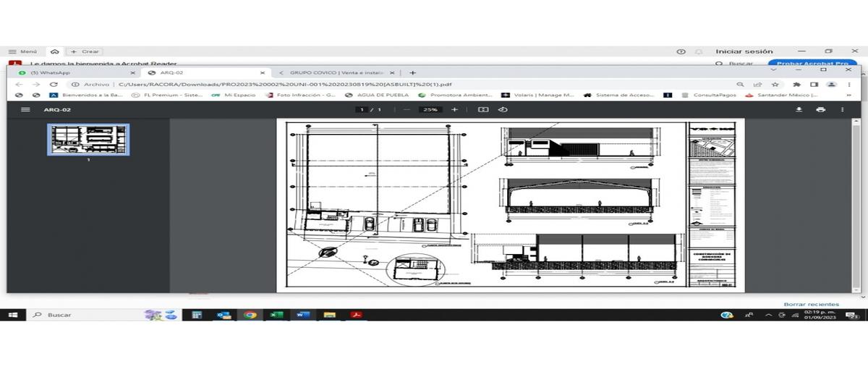
Task: Expand Chrome tab search chevron
Action: (x=774, y=70)
